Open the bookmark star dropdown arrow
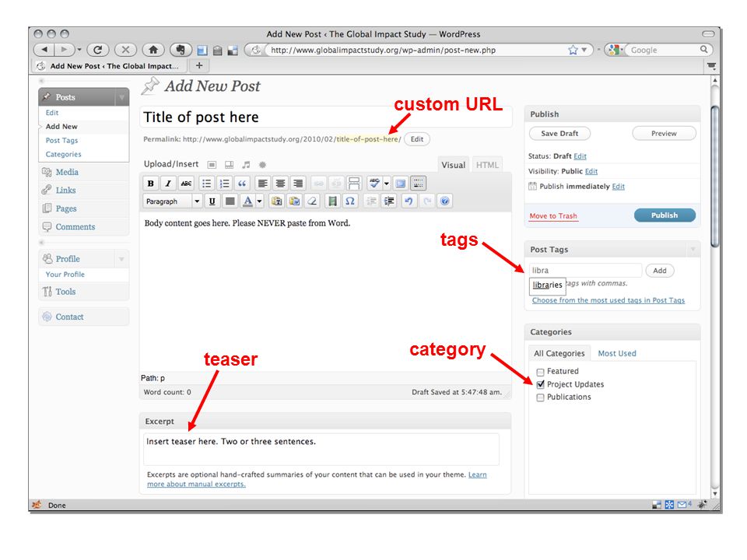Screen dimensions: 747x560 tap(584, 50)
